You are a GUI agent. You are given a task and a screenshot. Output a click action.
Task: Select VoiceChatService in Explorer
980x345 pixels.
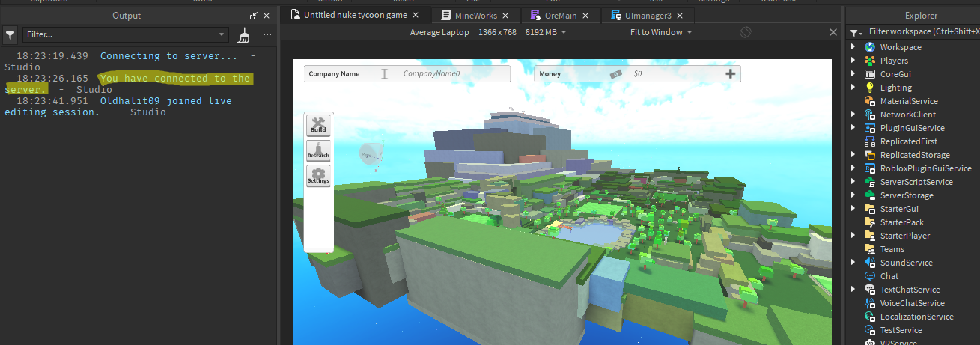point(912,303)
